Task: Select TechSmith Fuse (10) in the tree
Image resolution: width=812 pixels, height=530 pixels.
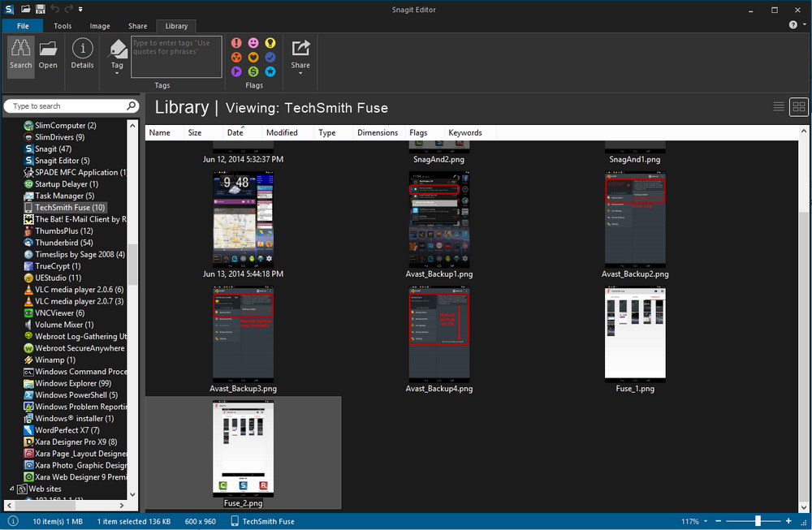Action: [x=65, y=207]
